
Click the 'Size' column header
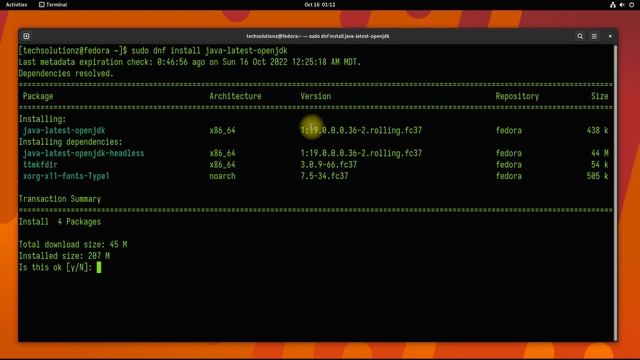[x=600, y=96]
